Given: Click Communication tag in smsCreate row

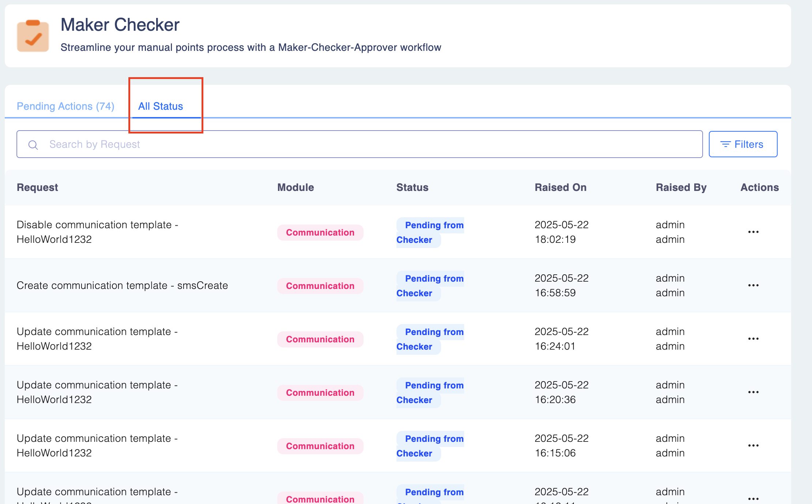Looking at the screenshot, I should 320,286.
